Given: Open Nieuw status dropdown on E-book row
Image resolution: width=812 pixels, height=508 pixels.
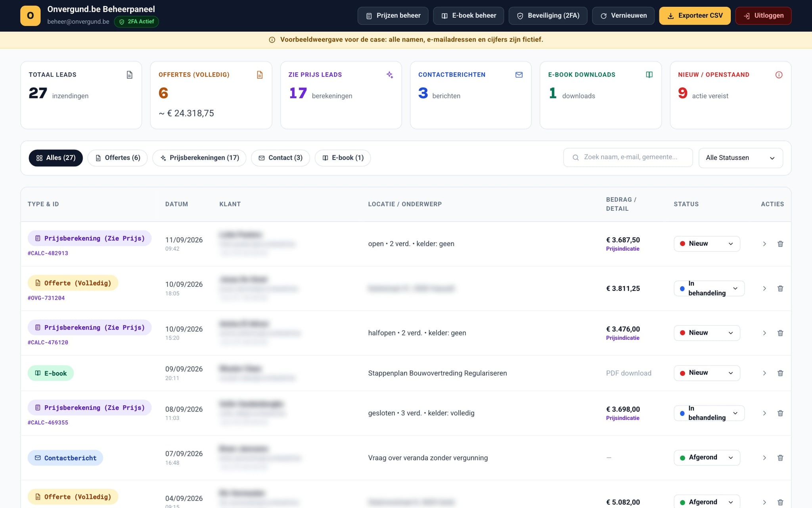Looking at the screenshot, I should coord(707,373).
